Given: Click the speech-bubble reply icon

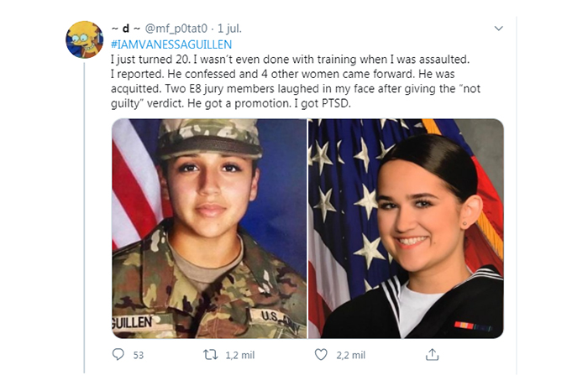Looking at the screenshot, I should click(x=118, y=354).
